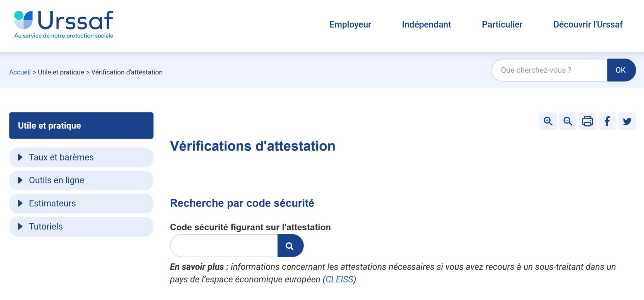Select Découvrir l'Urssaf in the navigation
The width and height of the screenshot is (644, 300).
pos(588,25)
